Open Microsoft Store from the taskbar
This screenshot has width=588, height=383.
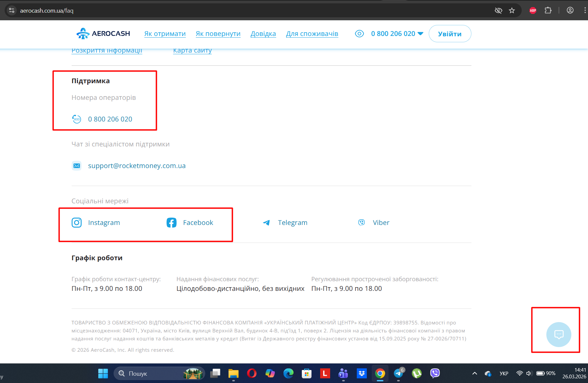[306, 373]
